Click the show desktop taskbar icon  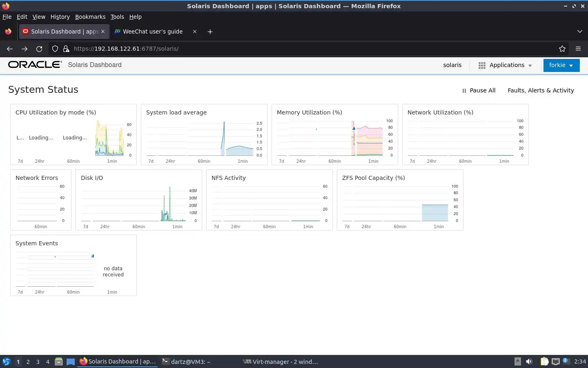click(x=71, y=361)
